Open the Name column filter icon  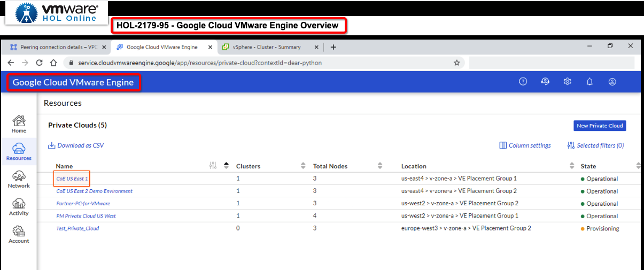point(213,166)
